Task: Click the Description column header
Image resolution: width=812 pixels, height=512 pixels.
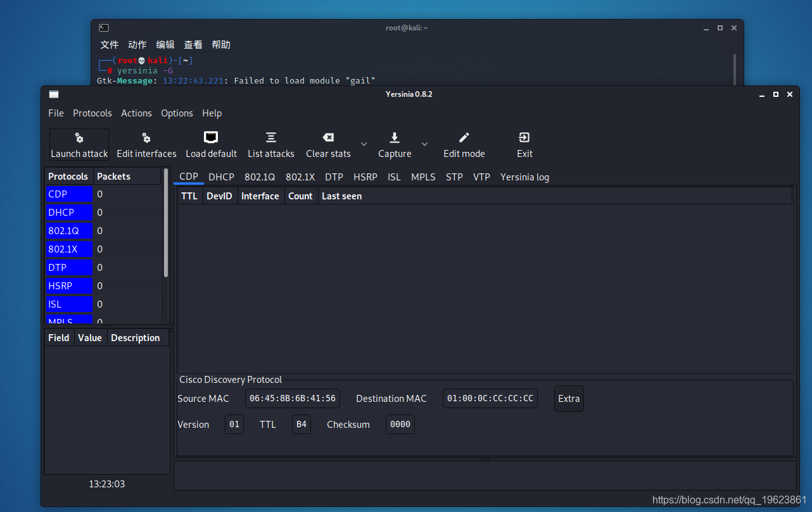Action: [138, 338]
